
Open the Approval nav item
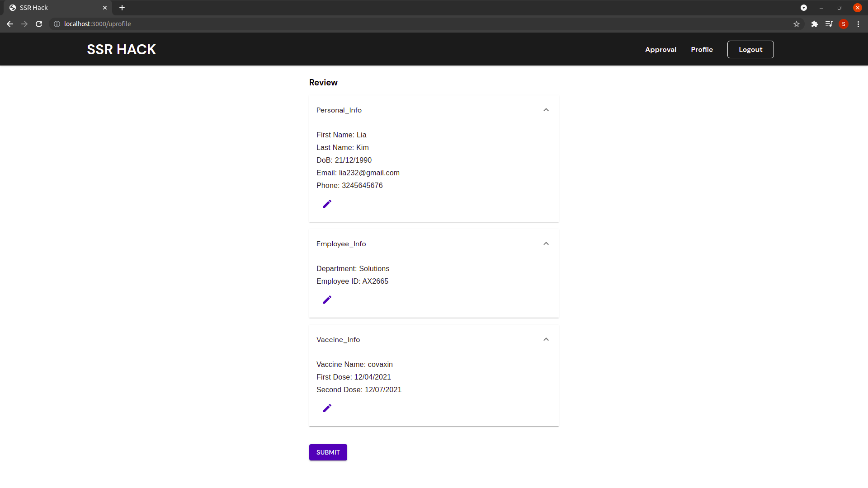660,50
